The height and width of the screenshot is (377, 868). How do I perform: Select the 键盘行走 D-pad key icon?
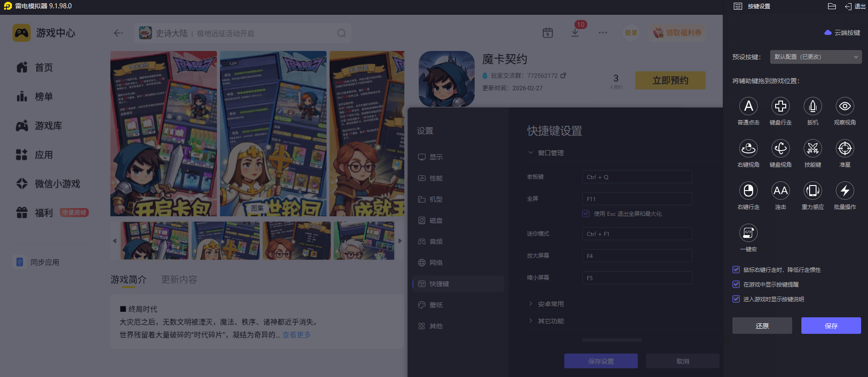pos(781,106)
